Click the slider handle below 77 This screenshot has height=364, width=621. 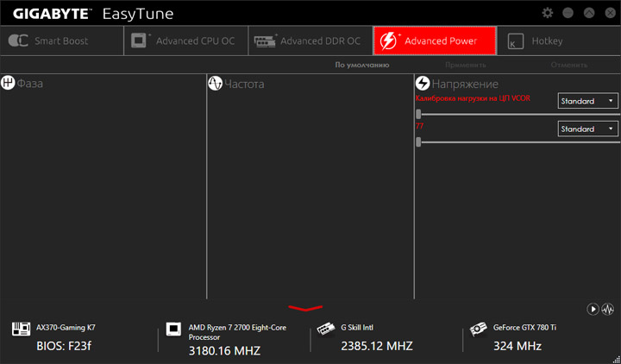click(x=418, y=141)
